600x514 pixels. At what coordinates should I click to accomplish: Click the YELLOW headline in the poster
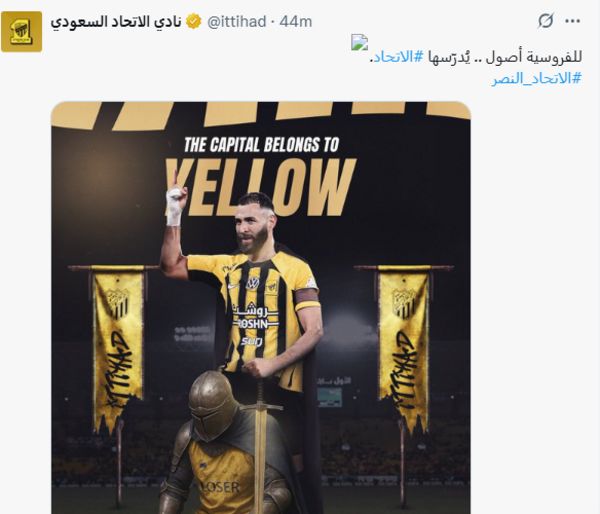click(261, 188)
